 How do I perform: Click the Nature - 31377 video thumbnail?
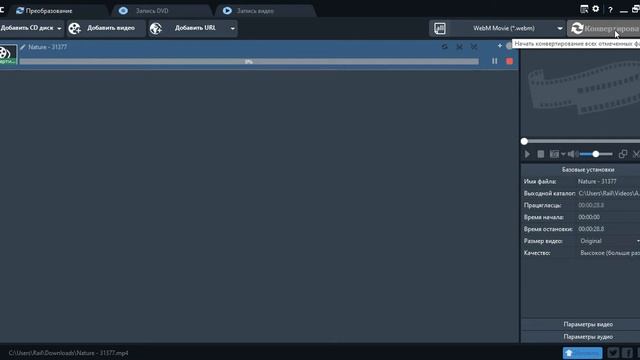(x=8, y=54)
